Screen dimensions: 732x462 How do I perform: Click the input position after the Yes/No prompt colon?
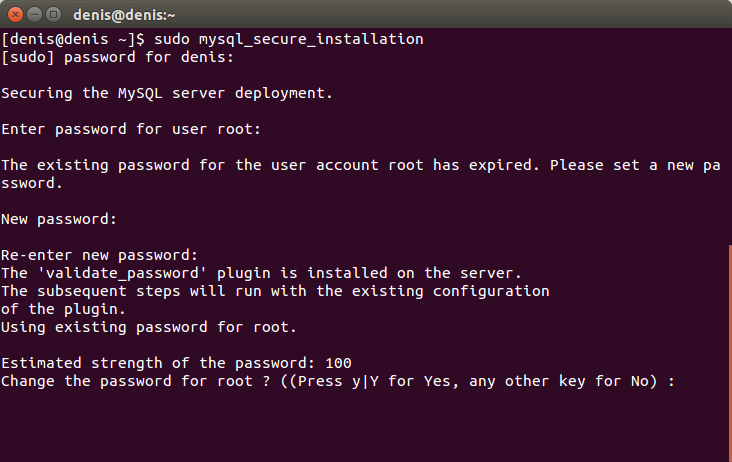(686, 381)
